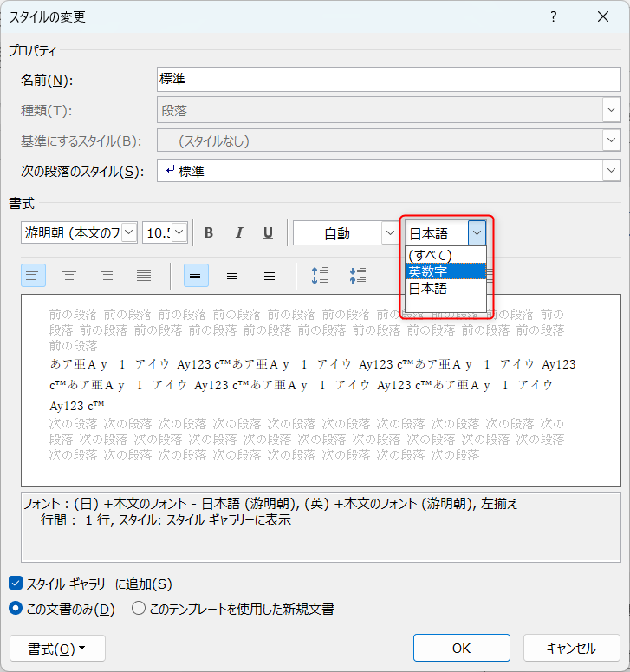
Task: Toggle Underline formatting button
Action: [x=269, y=232]
